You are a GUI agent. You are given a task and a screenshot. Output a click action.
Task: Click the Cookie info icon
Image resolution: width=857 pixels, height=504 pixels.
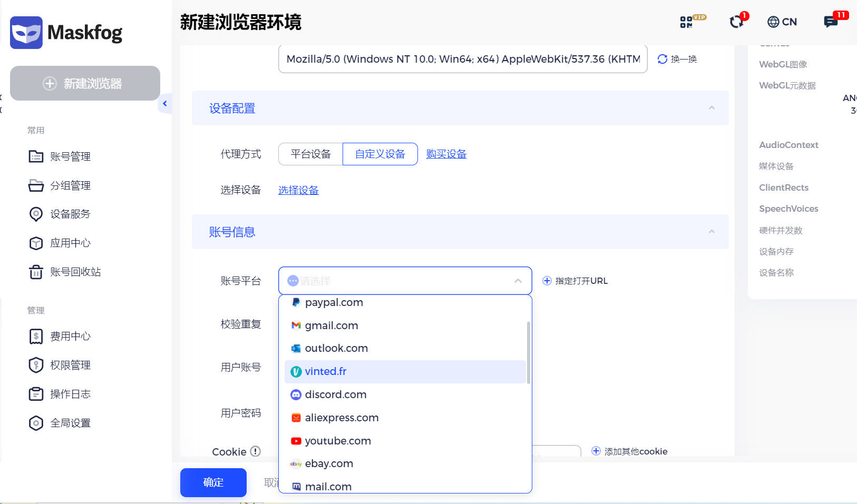256,451
